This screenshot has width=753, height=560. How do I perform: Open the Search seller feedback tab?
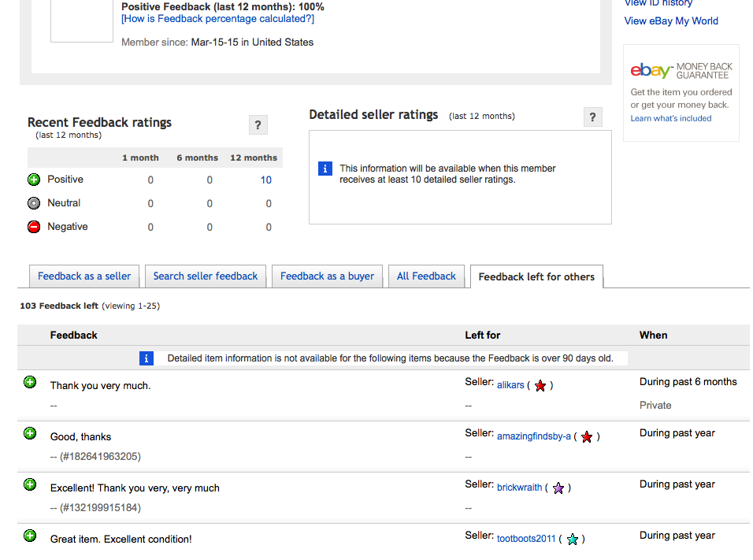pos(206,276)
